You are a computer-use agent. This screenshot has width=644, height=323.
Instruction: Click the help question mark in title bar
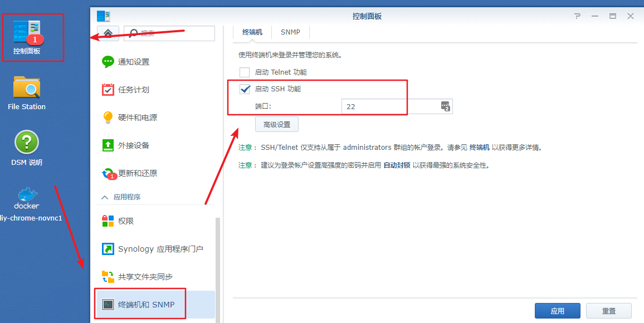[x=578, y=16]
